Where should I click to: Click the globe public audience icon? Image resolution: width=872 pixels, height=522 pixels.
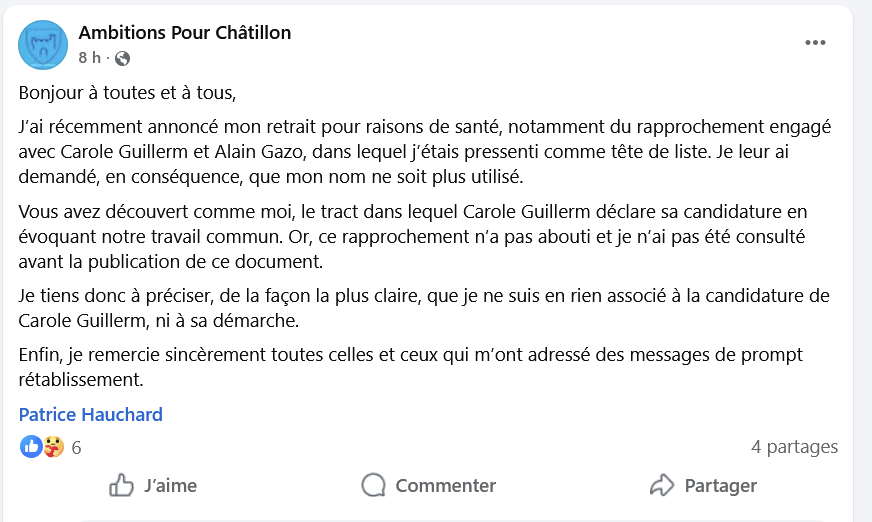[123, 58]
